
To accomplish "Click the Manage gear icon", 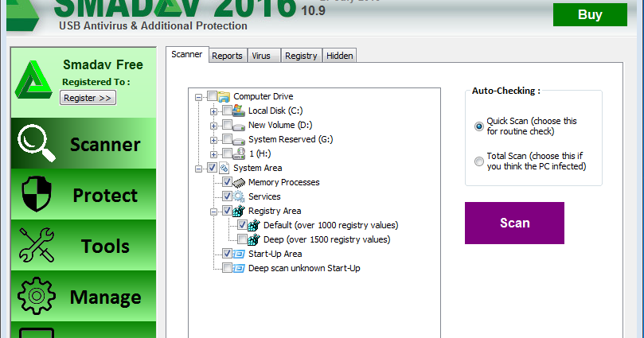I will (x=37, y=296).
